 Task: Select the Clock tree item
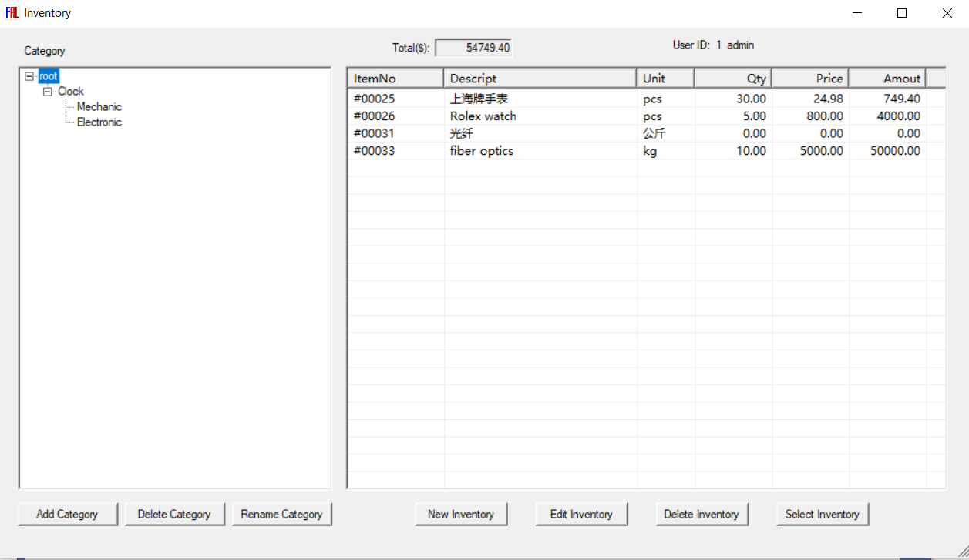(70, 92)
